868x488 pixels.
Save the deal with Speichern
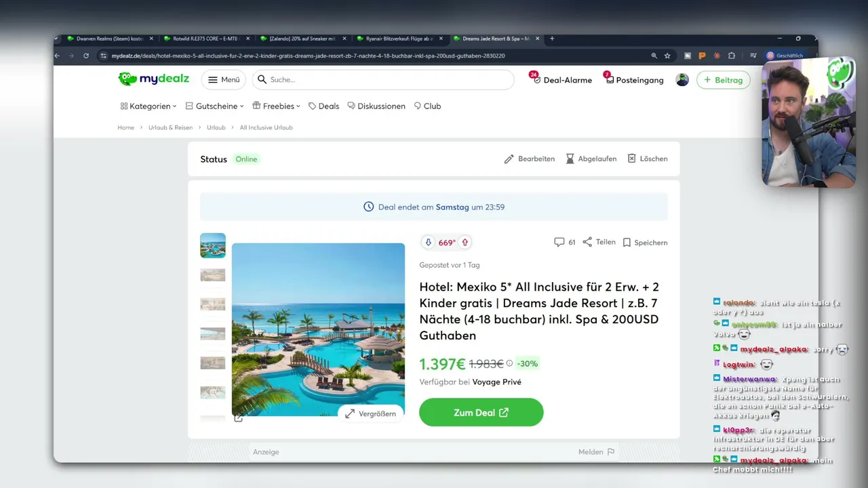tap(645, 242)
